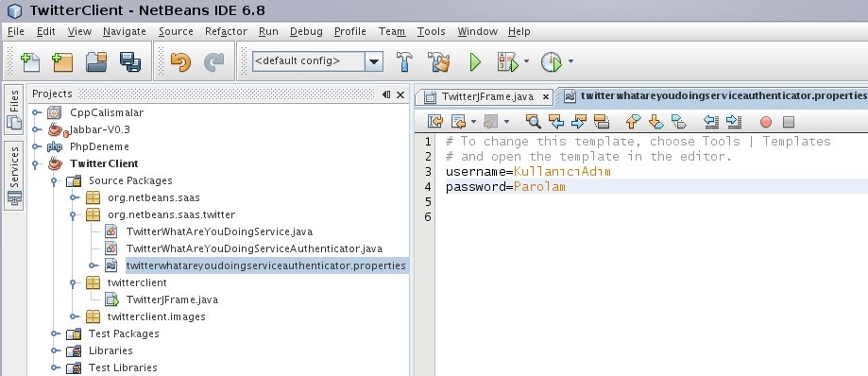Expand the Test Libraries node

click(x=55, y=367)
